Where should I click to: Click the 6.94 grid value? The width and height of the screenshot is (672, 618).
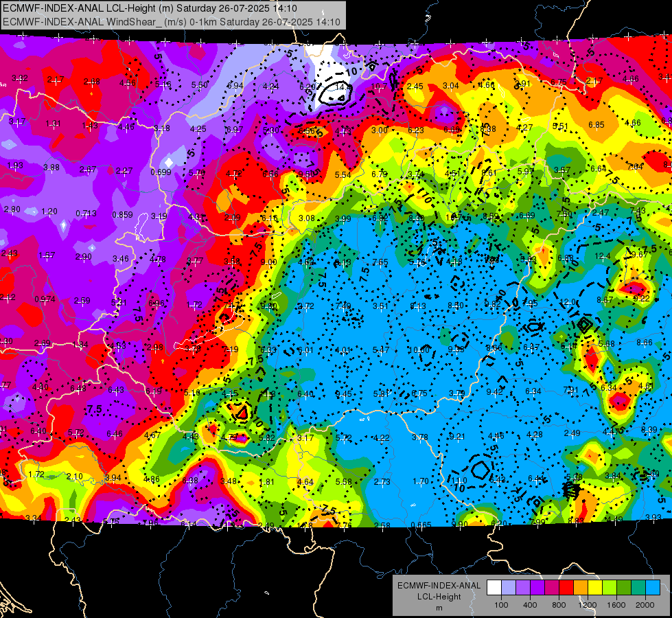pyautogui.click(x=235, y=85)
